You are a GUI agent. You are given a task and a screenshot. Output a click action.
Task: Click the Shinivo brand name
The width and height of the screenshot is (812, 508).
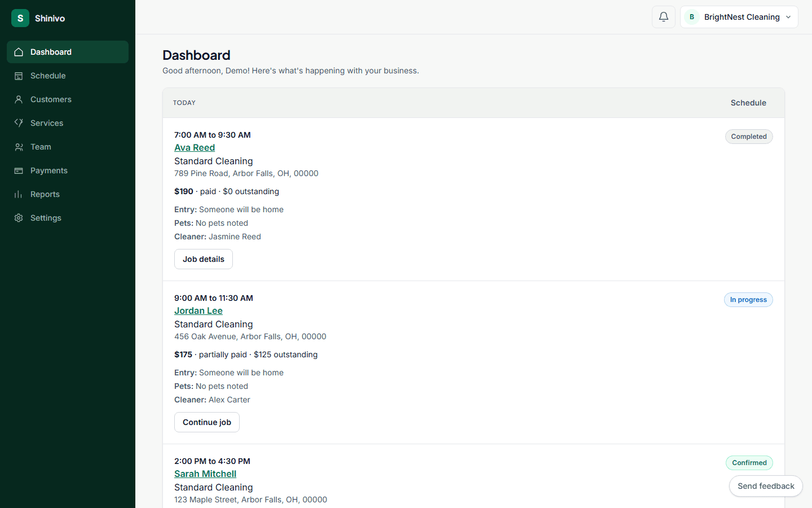50,18
